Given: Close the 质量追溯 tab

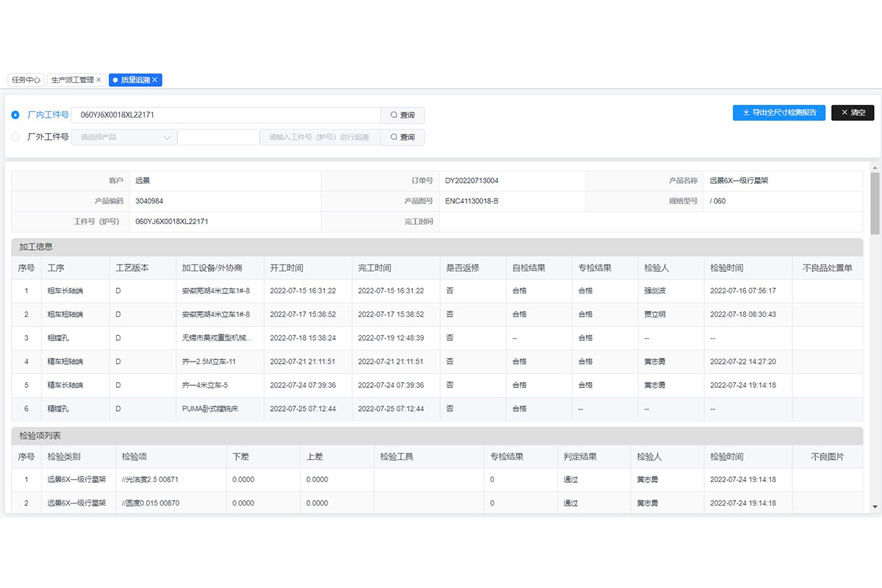Looking at the screenshot, I should pyautogui.click(x=155, y=80).
